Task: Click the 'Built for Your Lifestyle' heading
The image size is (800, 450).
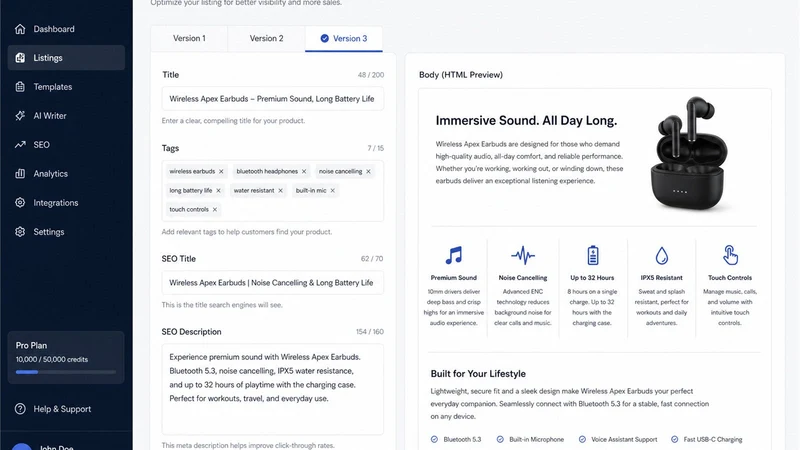Action: coord(478,373)
